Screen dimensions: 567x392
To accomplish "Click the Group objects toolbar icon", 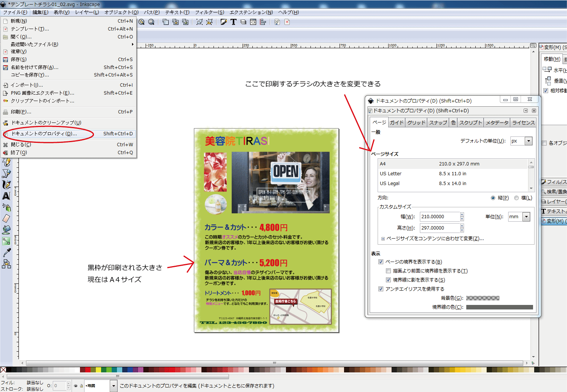I will tap(200, 22).
